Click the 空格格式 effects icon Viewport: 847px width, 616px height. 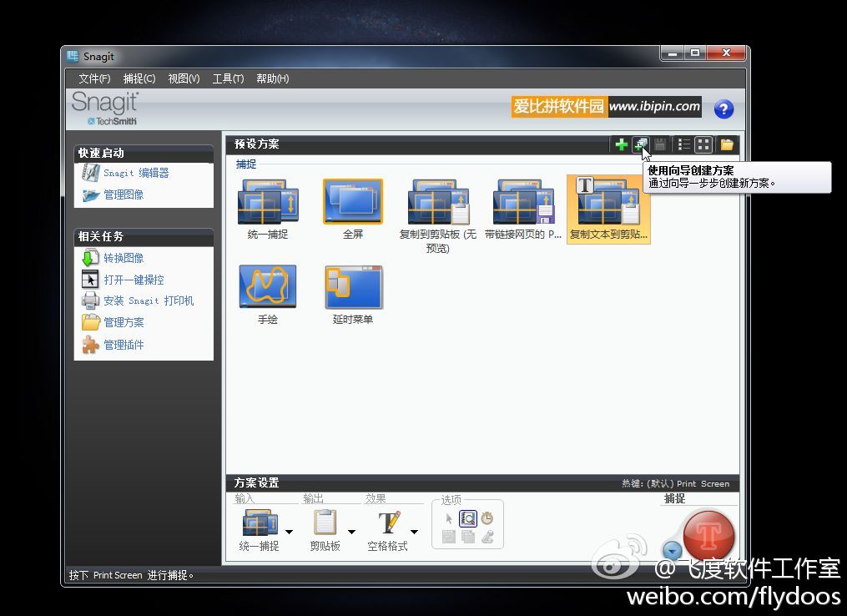coord(389,523)
